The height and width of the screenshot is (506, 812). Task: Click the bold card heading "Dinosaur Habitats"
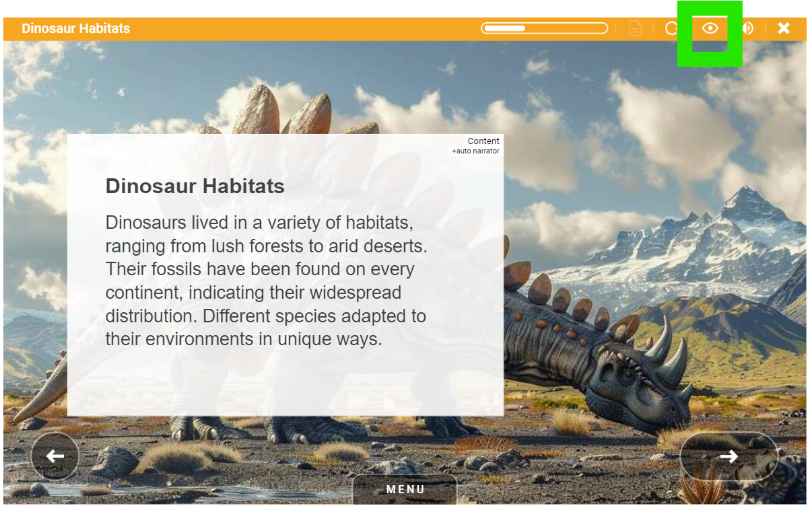pos(195,186)
